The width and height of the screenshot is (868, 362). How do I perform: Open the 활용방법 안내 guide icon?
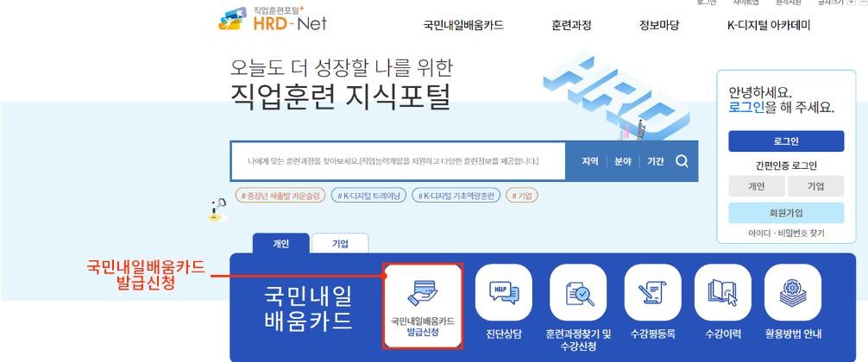(793, 292)
